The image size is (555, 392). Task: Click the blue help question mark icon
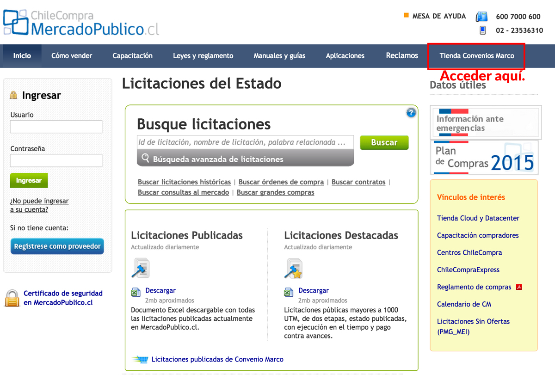(411, 113)
